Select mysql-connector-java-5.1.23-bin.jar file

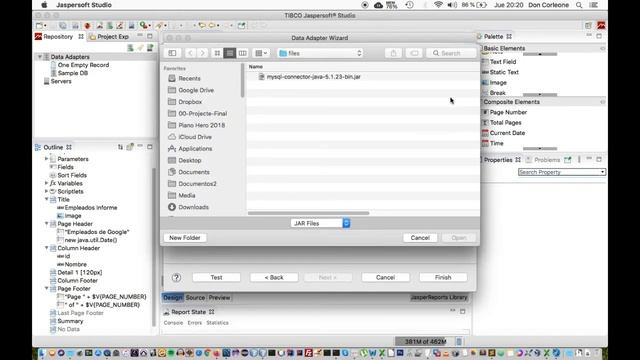(313, 77)
